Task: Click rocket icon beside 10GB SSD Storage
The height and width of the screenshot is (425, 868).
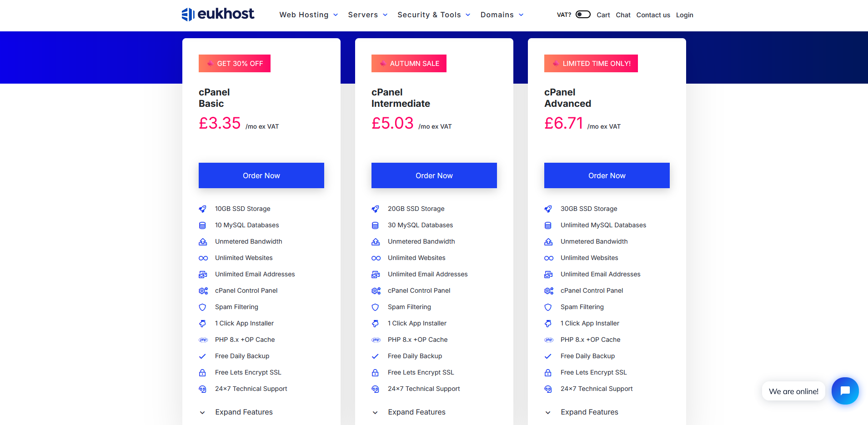Action: (x=202, y=209)
